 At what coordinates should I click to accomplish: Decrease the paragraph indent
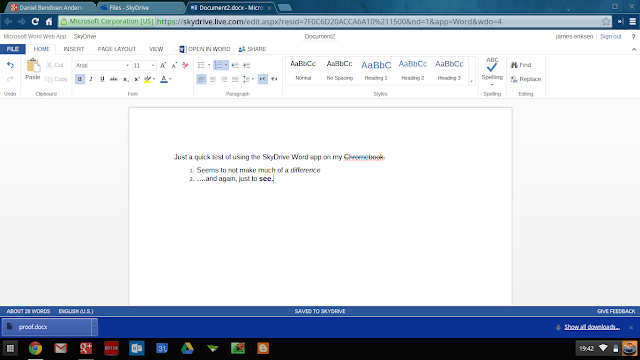point(235,65)
